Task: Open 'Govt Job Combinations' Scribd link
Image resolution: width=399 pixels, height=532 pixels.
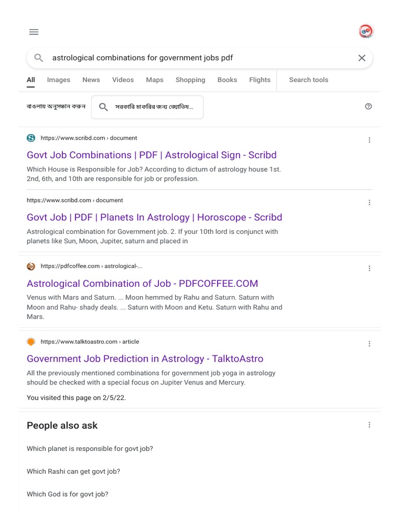Action: tap(152, 155)
